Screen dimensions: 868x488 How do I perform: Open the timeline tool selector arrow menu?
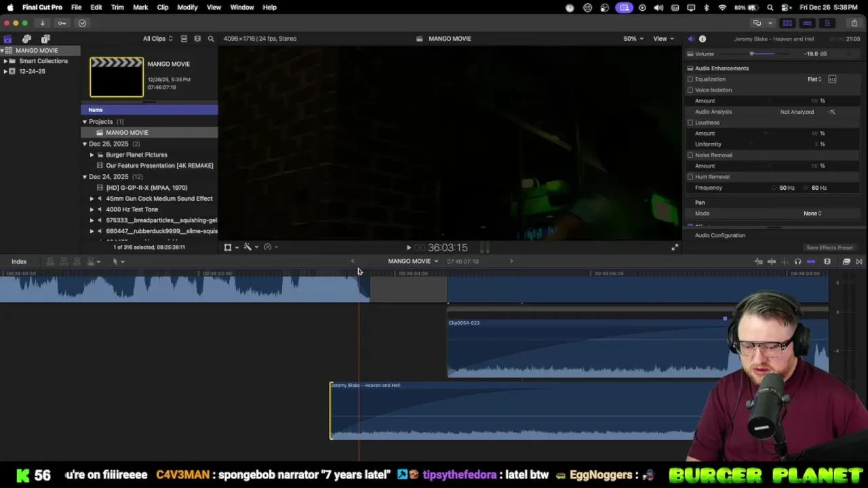(118, 262)
